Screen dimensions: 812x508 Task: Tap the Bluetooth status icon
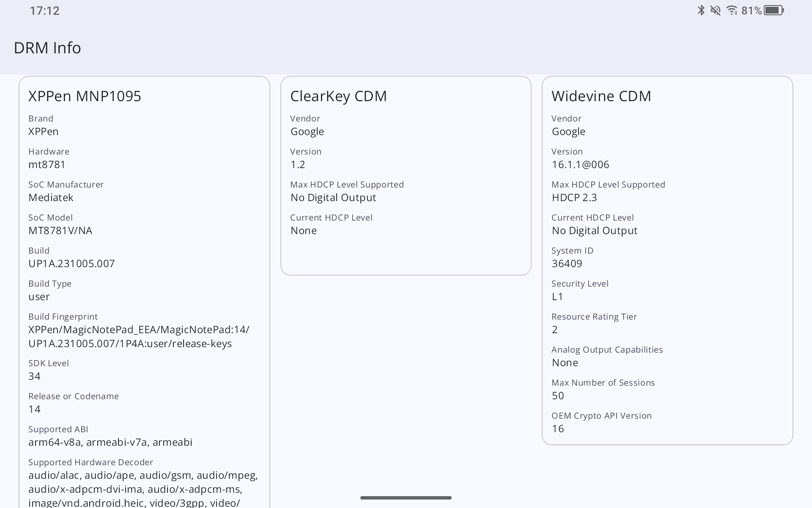coord(701,10)
